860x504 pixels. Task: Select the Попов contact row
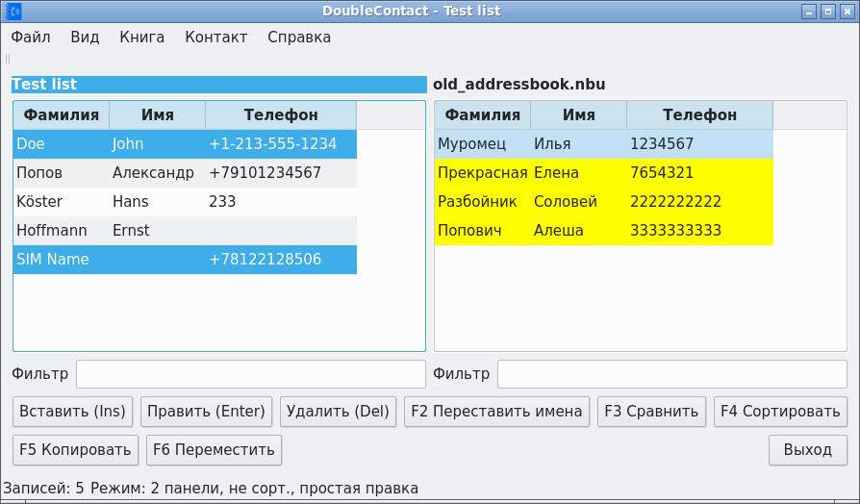pyautogui.click(x=185, y=173)
